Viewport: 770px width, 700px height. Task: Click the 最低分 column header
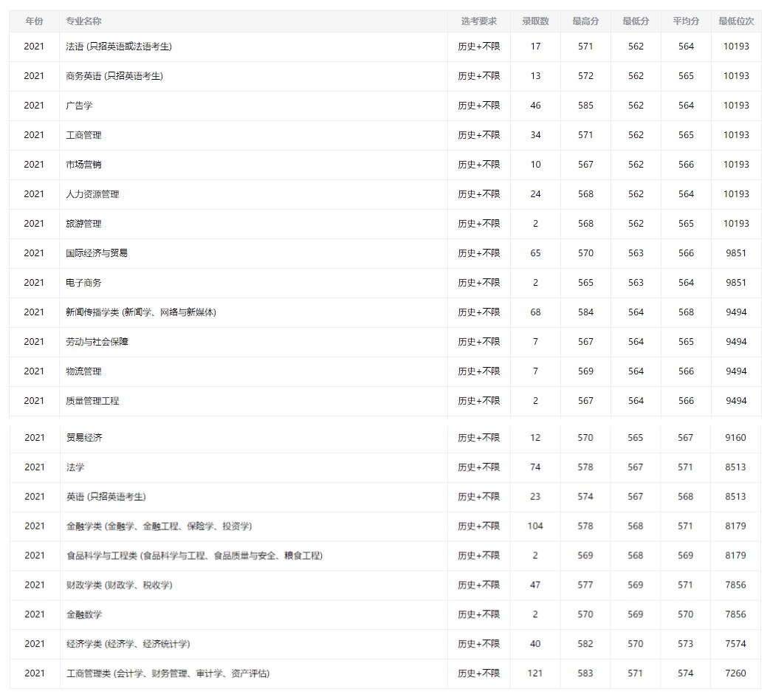636,21
